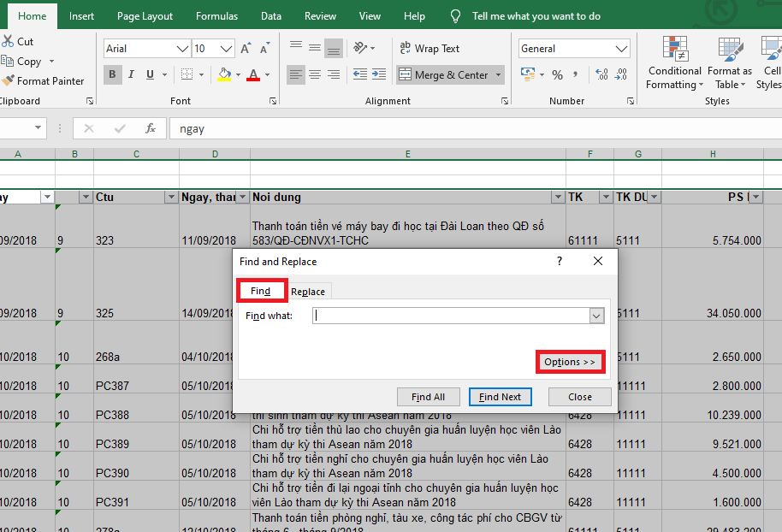
Task: Click Options >> to expand search settings
Action: [570, 362]
